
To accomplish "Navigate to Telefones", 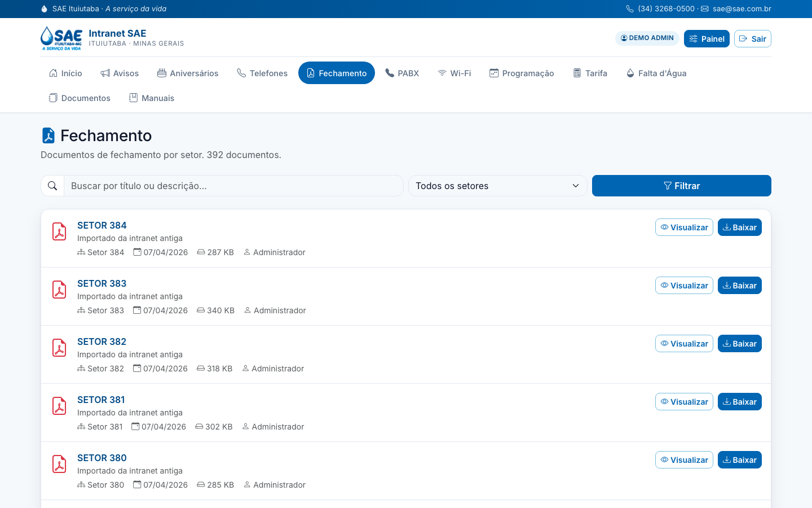I will [262, 73].
